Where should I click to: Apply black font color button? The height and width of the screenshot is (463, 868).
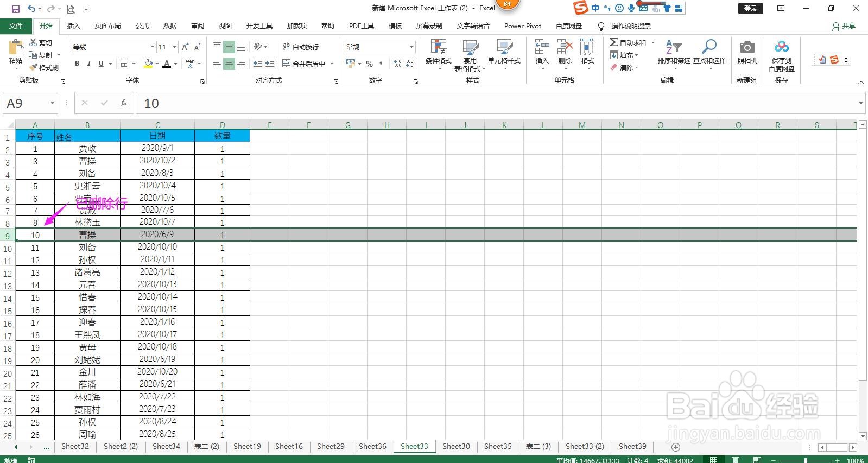[x=167, y=64]
